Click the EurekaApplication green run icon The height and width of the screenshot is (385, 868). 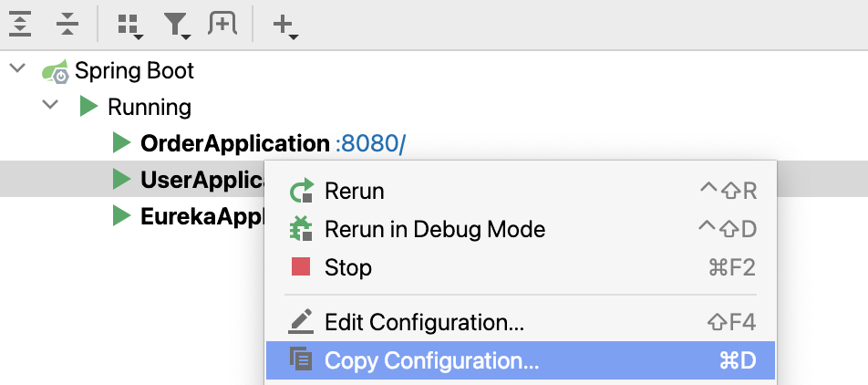pos(121,215)
